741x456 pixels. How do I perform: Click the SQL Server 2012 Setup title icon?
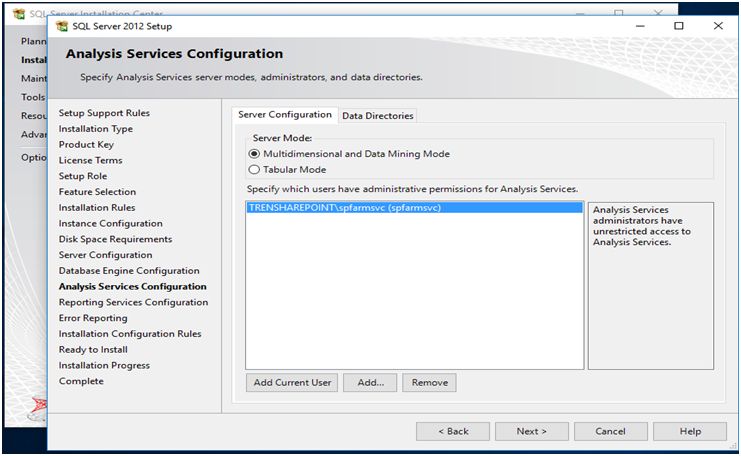63,26
